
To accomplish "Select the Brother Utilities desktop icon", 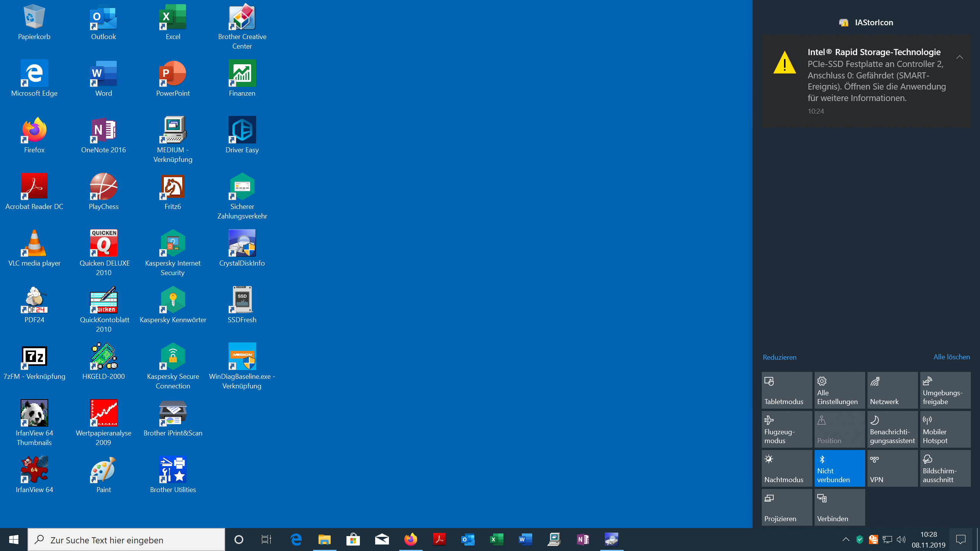I will (x=173, y=475).
